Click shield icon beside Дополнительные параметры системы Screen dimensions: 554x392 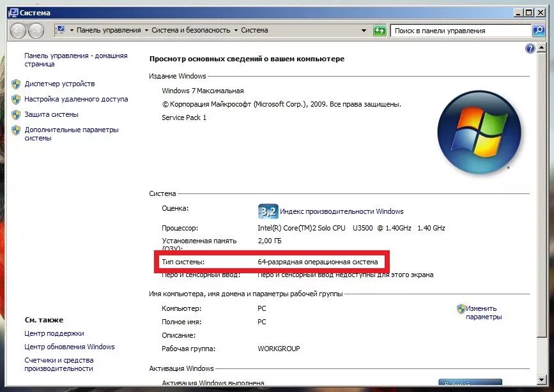click(16, 130)
